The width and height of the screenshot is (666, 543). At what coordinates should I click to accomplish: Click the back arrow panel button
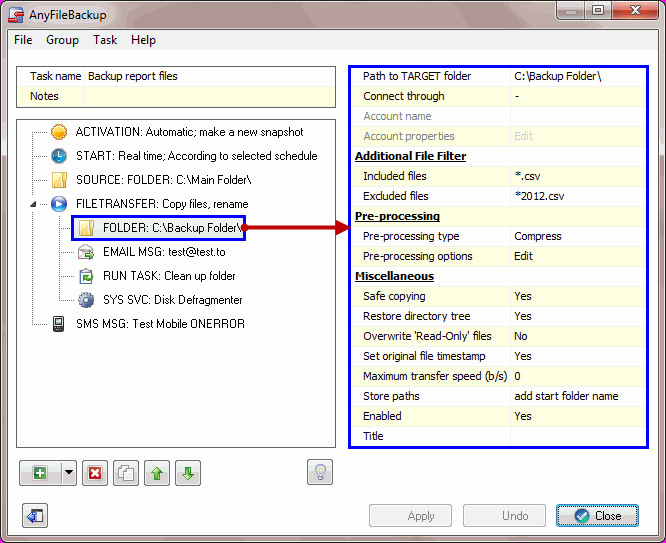[x=35, y=516]
